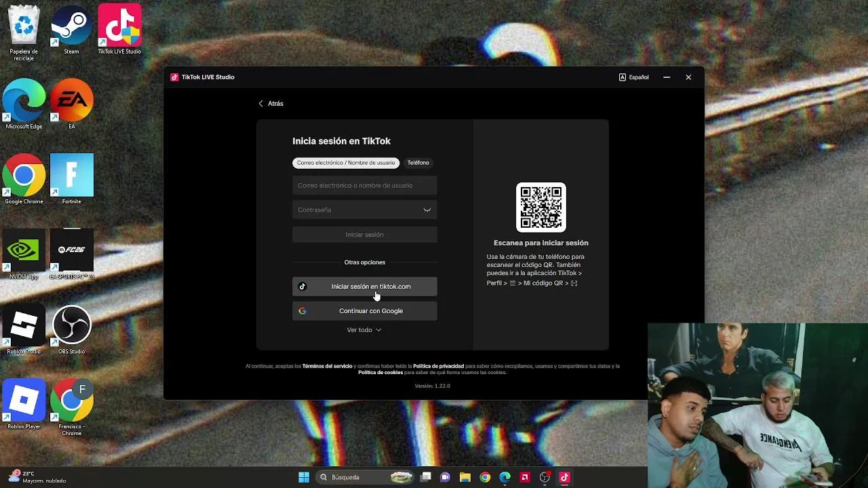Select the Steam desktop shortcut

[71, 30]
